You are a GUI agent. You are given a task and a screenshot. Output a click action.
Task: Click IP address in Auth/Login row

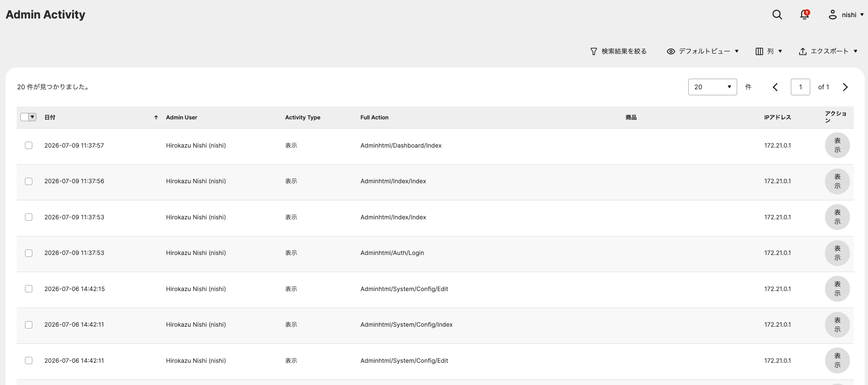click(x=777, y=253)
